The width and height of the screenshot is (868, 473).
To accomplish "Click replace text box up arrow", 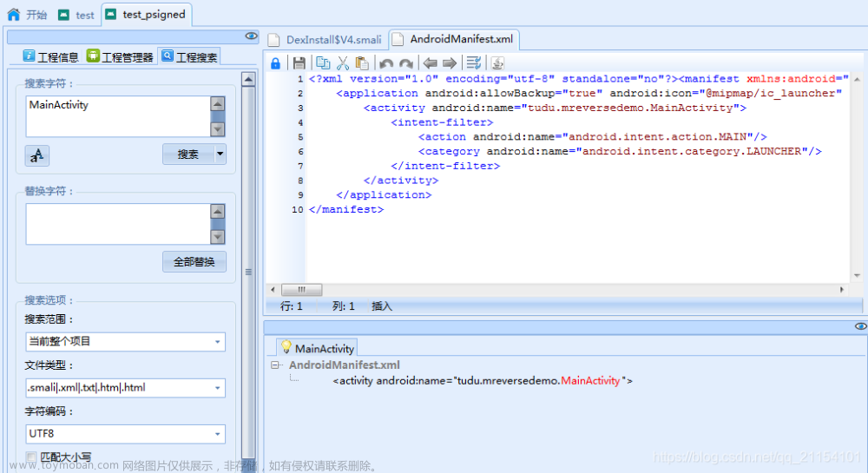I will 218,211.
